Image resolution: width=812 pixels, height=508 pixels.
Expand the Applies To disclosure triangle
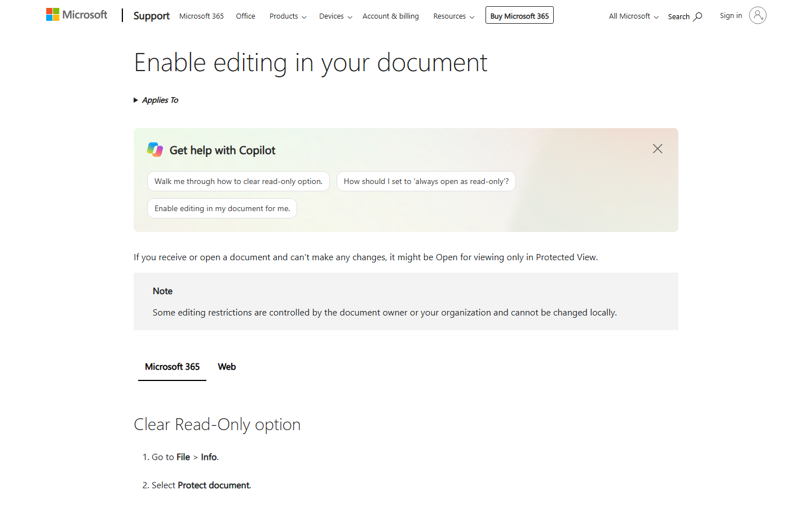click(x=136, y=100)
